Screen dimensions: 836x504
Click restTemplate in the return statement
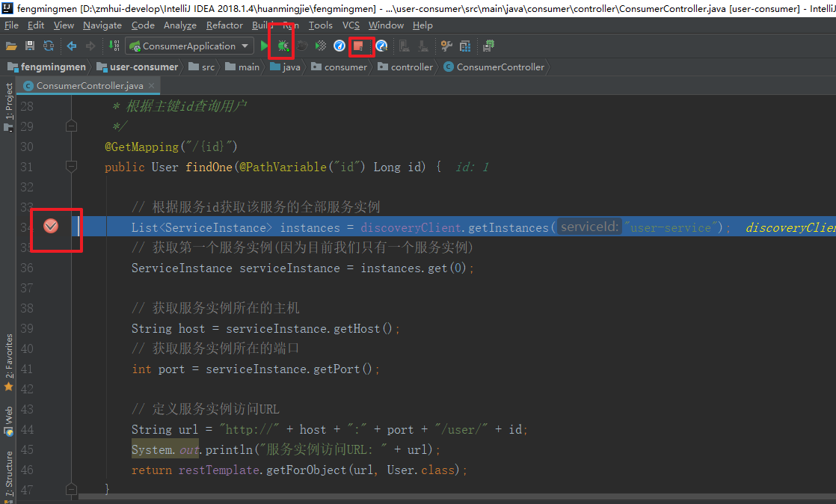click(x=218, y=470)
